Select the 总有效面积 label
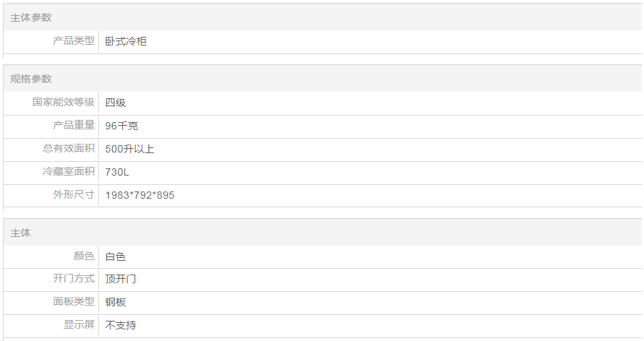Image resolution: width=644 pixels, height=341 pixels. [69, 149]
